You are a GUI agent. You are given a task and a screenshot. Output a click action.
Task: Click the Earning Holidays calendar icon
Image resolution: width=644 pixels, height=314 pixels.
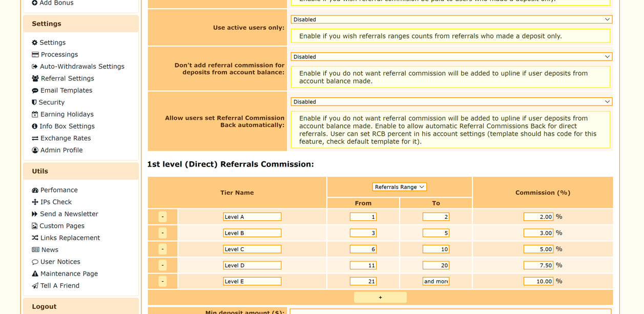coord(35,114)
